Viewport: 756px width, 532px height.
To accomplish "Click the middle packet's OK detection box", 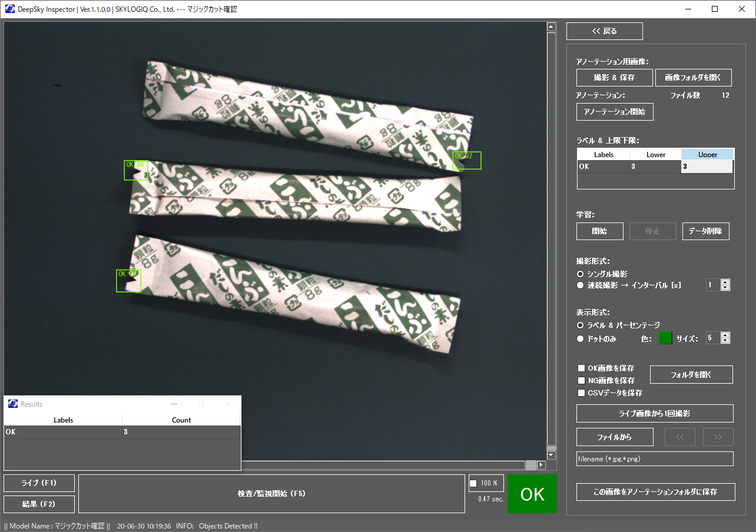I will (136, 170).
